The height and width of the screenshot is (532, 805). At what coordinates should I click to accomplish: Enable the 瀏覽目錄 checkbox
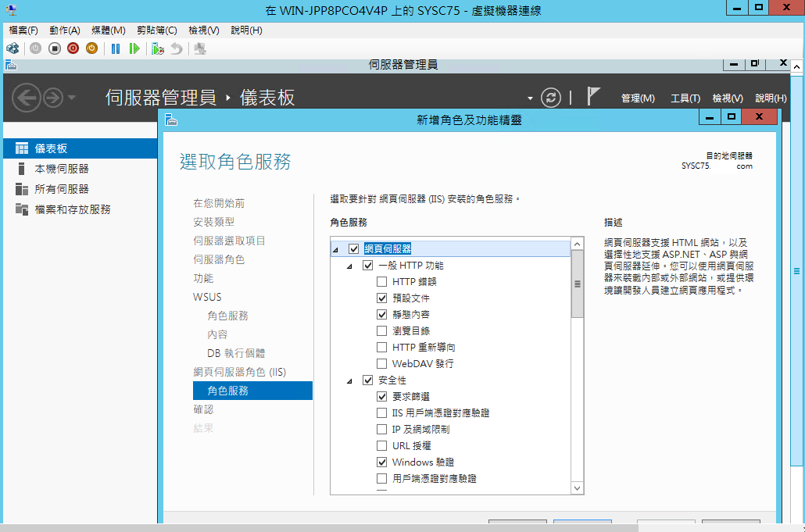click(381, 331)
